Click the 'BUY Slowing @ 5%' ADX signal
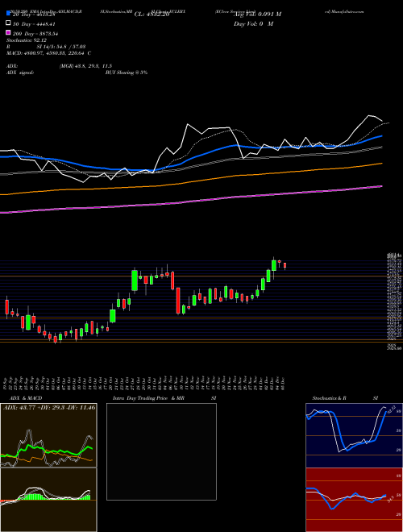Viewport: 403px width, 532px height. click(x=127, y=73)
